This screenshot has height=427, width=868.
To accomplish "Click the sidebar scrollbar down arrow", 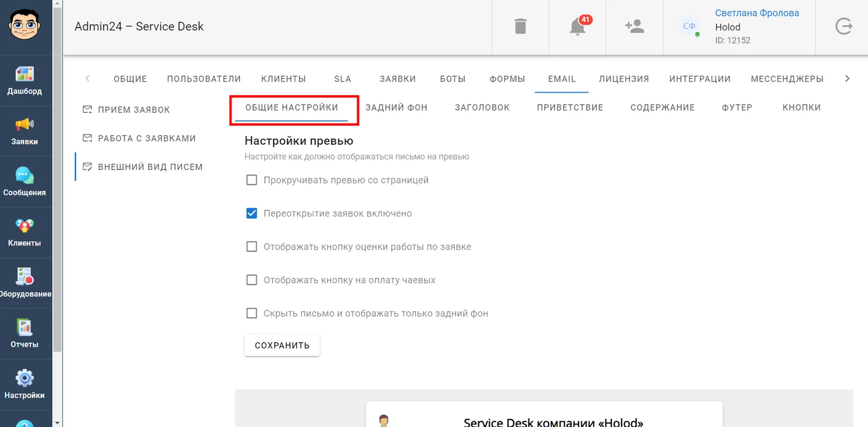I will pos(57,422).
